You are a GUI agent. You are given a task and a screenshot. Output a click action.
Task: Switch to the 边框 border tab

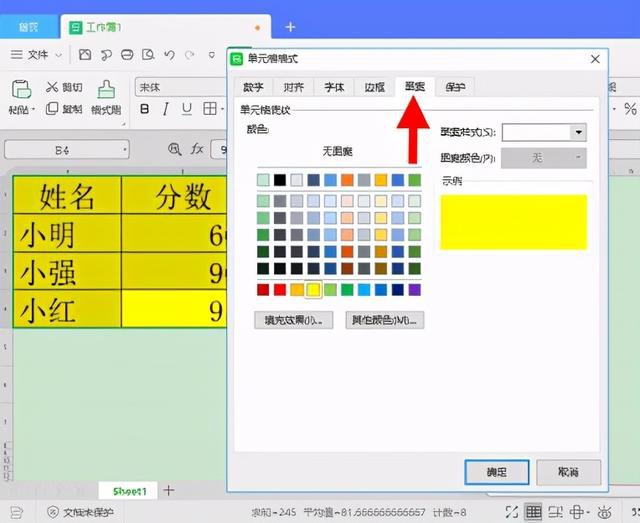coord(375,88)
